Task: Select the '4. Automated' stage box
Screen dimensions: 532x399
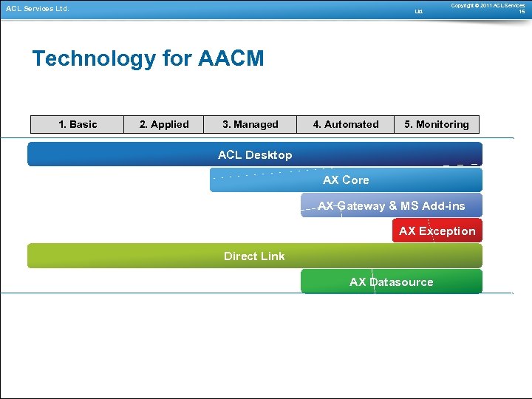Action: (345, 124)
